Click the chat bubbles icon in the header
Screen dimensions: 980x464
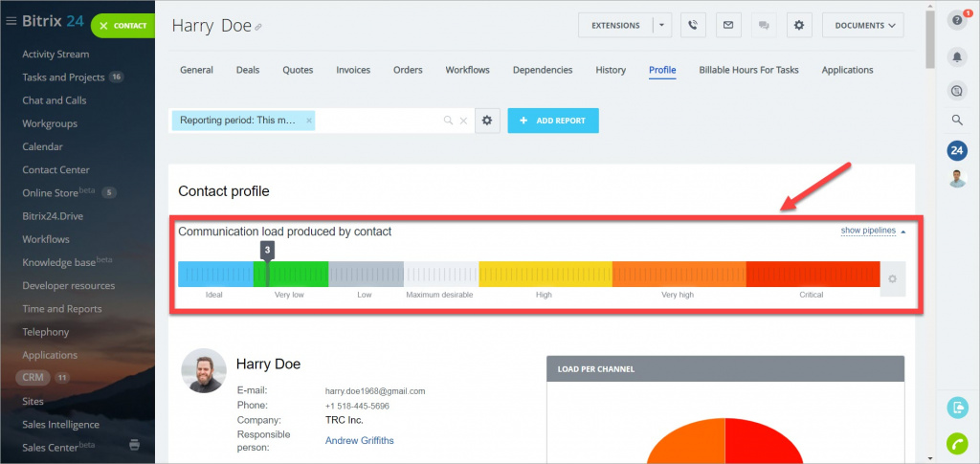tap(763, 26)
